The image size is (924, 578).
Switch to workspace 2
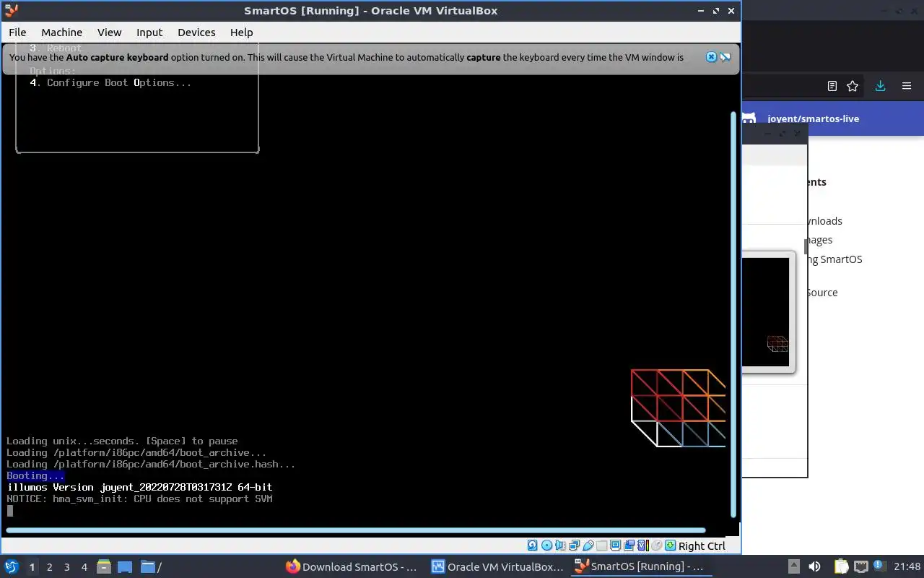click(x=49, y=567)
